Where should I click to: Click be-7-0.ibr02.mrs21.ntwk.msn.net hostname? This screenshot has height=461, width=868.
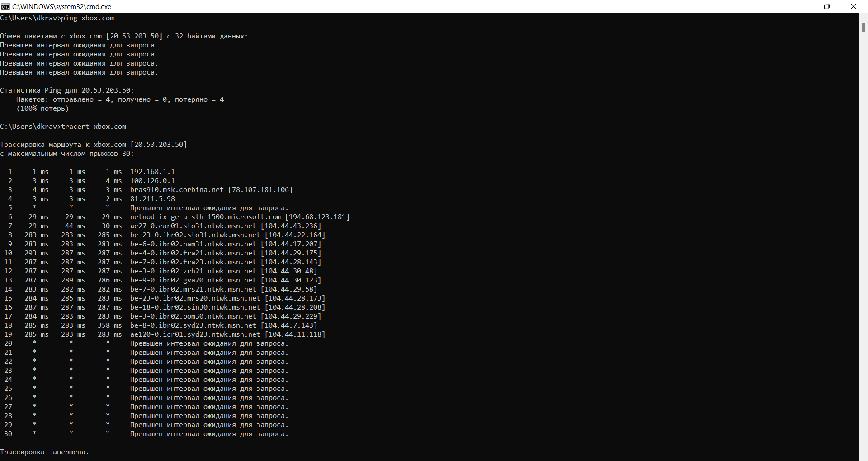coord(193,289)
